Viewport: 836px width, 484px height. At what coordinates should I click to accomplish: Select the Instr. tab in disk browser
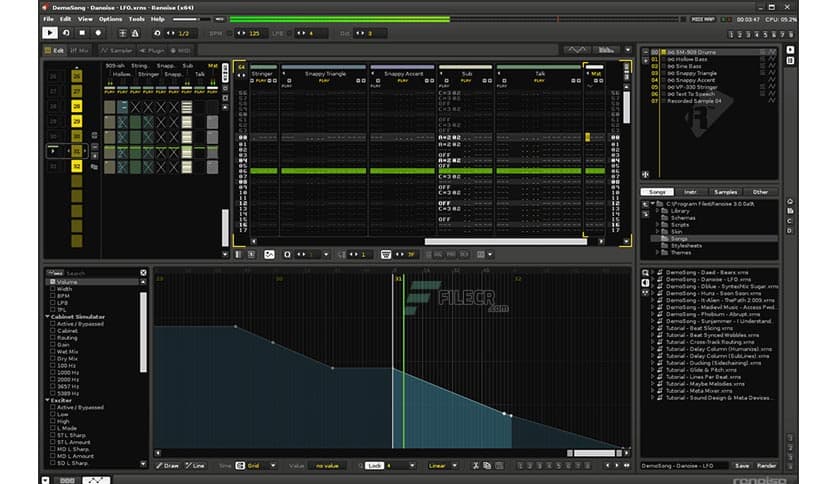pos(690,192)
